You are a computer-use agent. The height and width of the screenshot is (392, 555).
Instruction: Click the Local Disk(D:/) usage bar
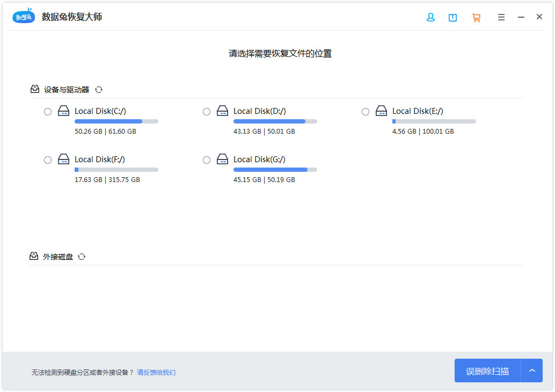[x=275, y=121]
